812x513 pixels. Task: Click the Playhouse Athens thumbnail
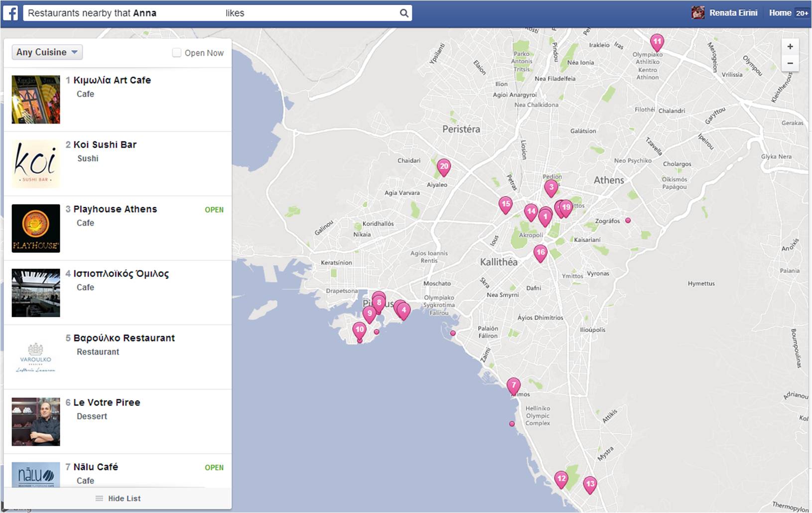pyautogui.click(x=36, y=228)
